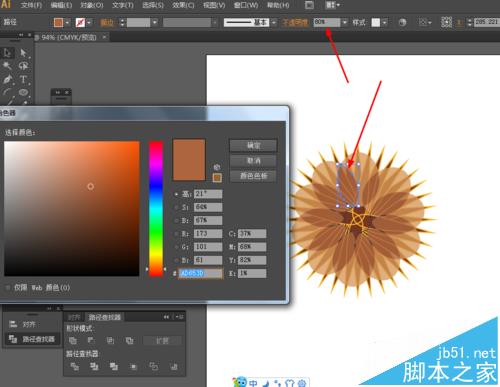Image resolution: width=500 pixels, height=387 pixels.
Task: Open the 文字(T) menu
Action: click(122, 5)
